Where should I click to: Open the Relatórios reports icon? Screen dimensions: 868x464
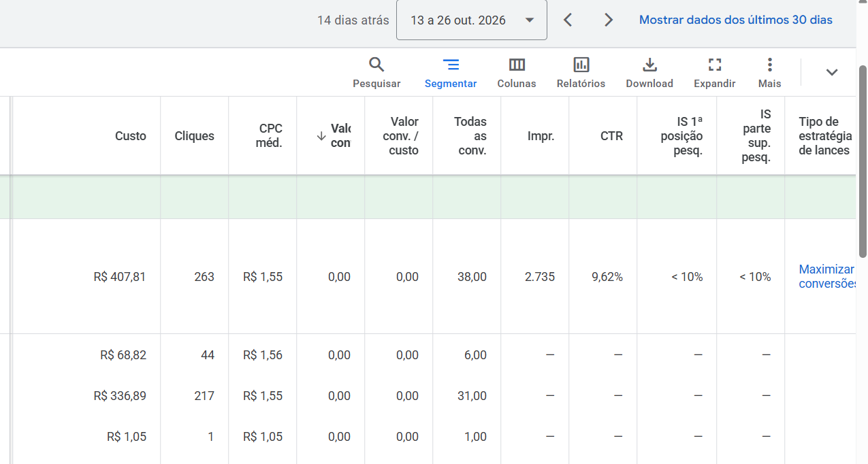click(581, 73)
